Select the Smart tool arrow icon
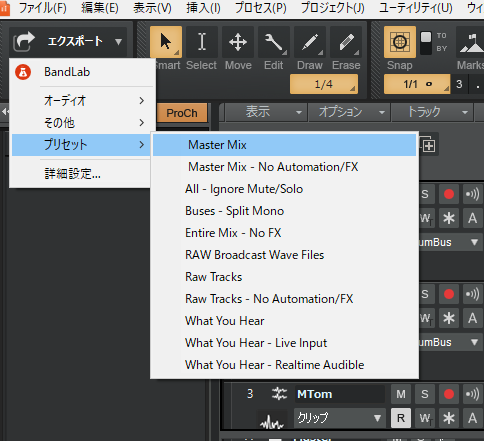 pyautogui.click(x=166, y=42)
